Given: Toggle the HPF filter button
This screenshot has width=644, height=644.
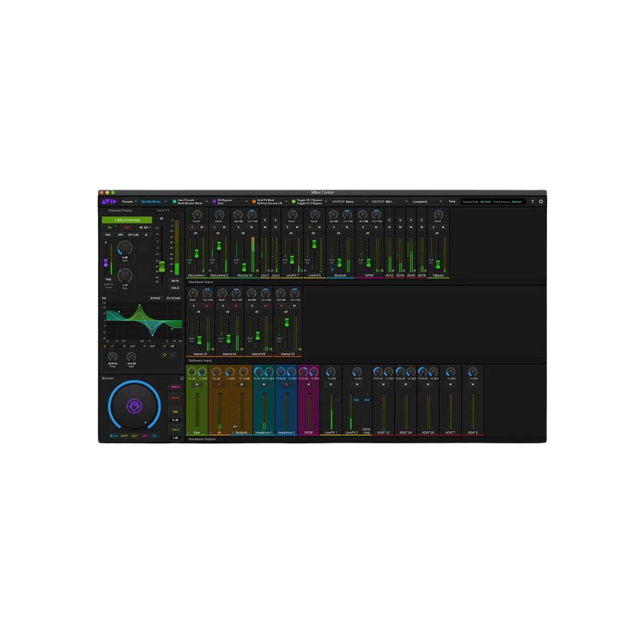Looking at the screenshot, I should tap(120, 235).
